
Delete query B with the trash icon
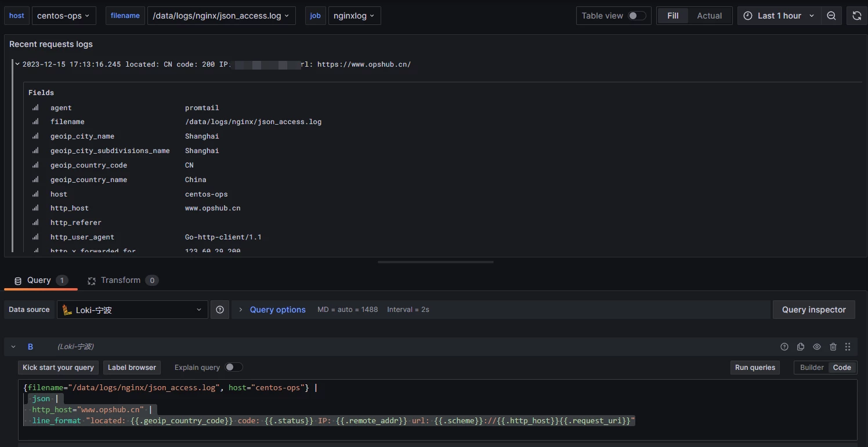tap(833, 346)
